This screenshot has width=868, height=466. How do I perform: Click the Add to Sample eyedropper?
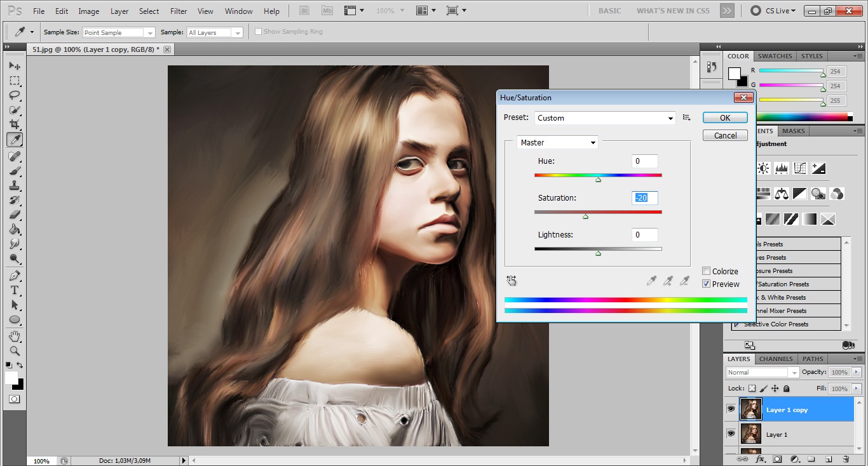pyautogui.click(x=668, y=281)
